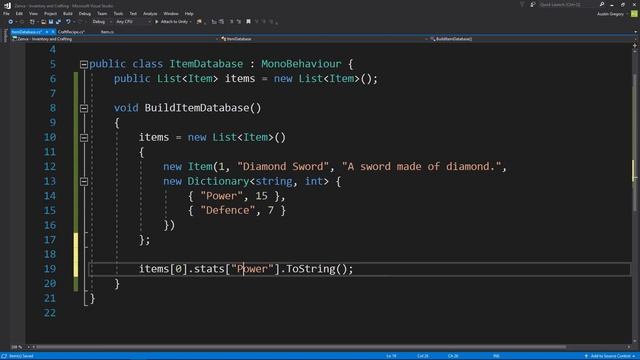Open the tab list dropdown arrow
Image resolution: width=640 pixels, height=360 pixels.
(x=635, y=32)
